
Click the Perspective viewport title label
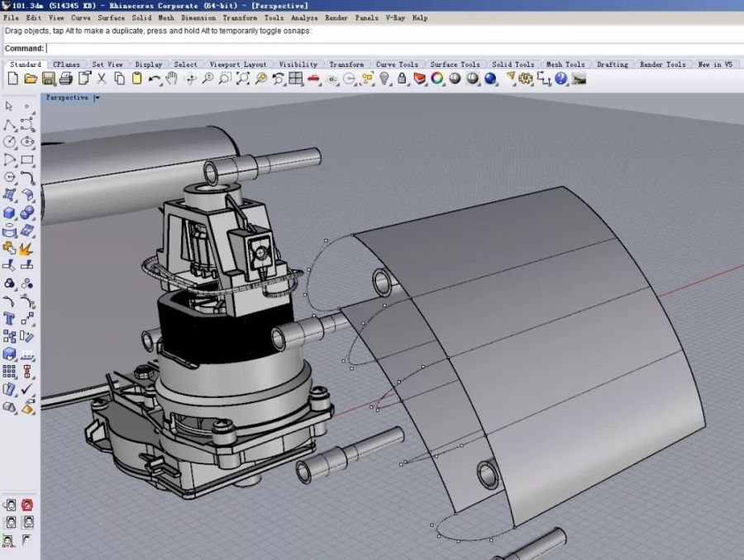pyautogui.click(x=67, y=97)
